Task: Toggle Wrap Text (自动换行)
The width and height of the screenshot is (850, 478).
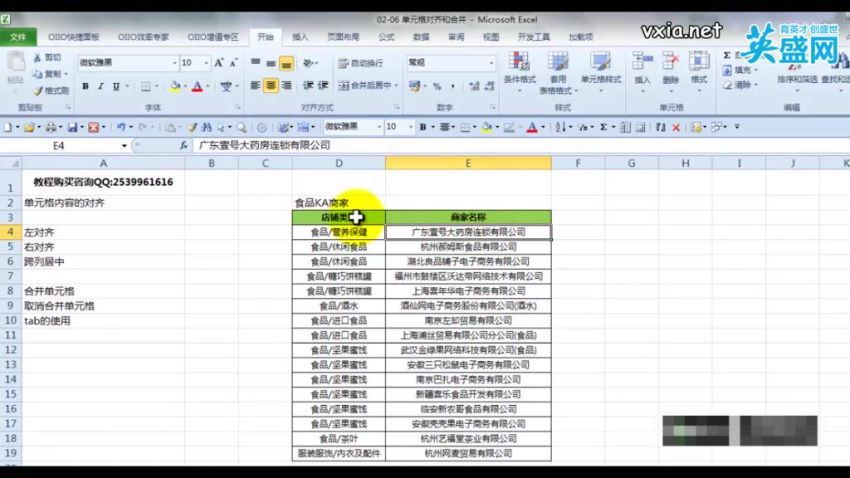Action: pyautogui.click(x=360, y=63)
